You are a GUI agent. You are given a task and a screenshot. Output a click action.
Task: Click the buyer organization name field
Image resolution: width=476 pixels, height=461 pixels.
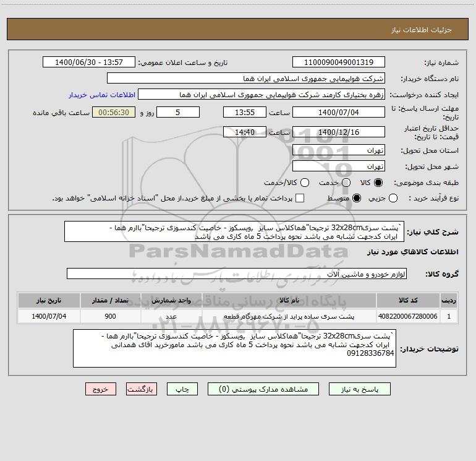[246, 79]
